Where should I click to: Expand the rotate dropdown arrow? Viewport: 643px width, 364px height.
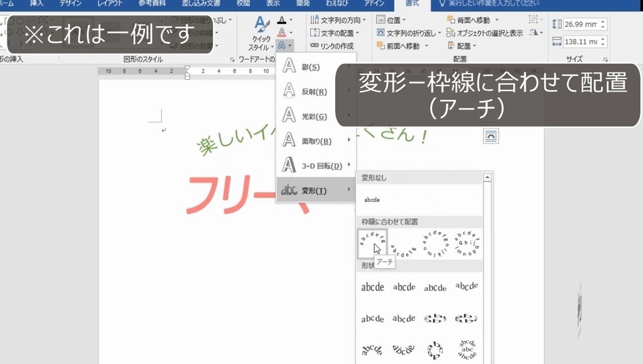click(542, 32)
